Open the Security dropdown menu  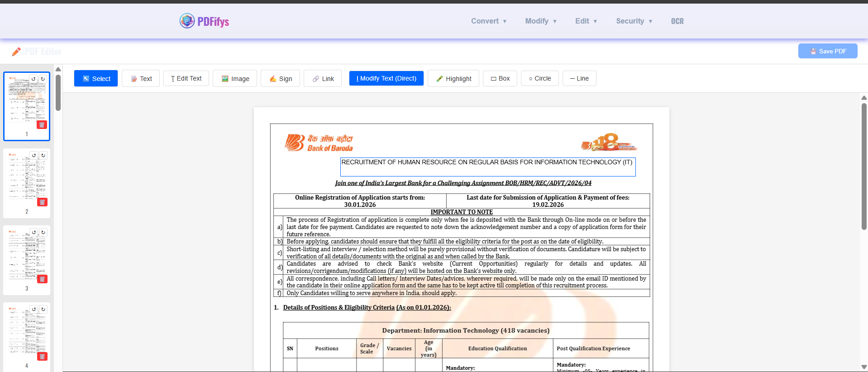634,21
